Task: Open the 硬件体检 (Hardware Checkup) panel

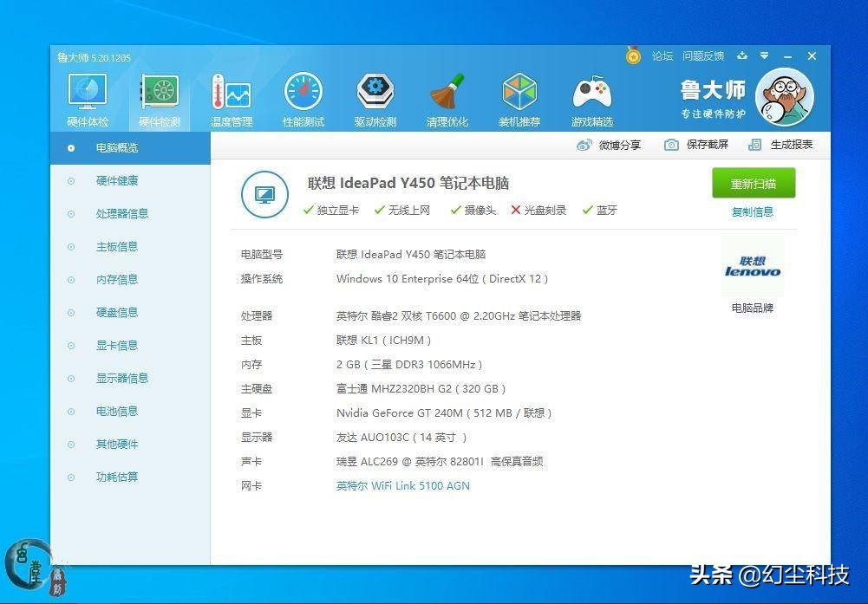Action: click(x=86, y=95)
